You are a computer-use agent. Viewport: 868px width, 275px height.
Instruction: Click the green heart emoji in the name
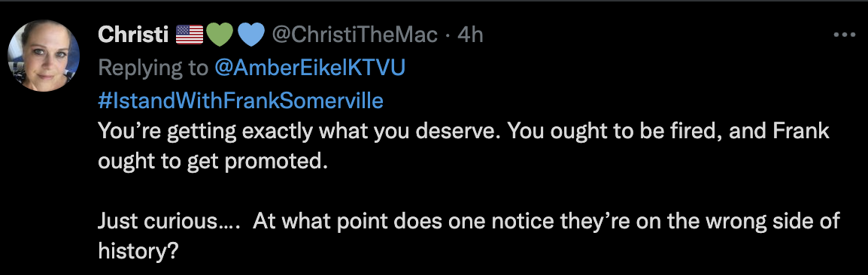(x=220, y=35)
